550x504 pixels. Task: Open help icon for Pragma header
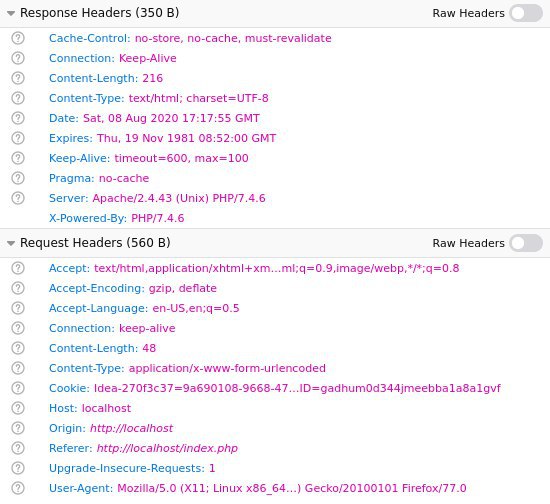pos(18,178)
